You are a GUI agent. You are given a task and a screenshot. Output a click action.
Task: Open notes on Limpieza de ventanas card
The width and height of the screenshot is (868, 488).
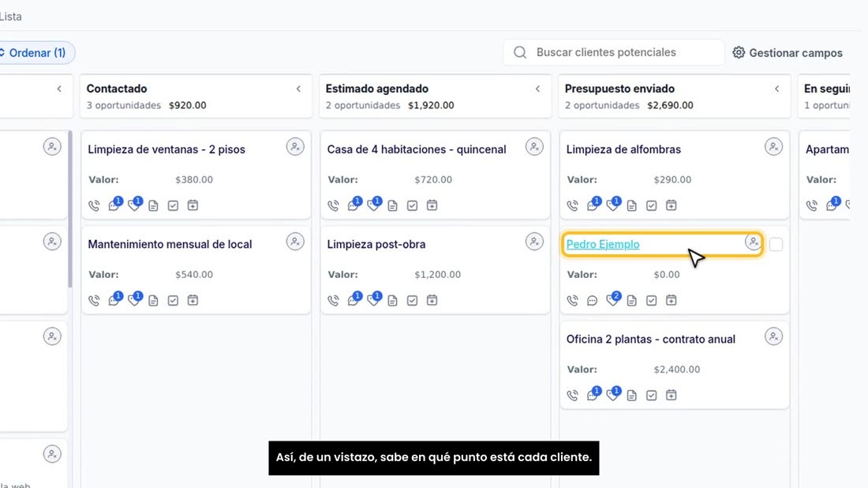[x=153, y=205]
